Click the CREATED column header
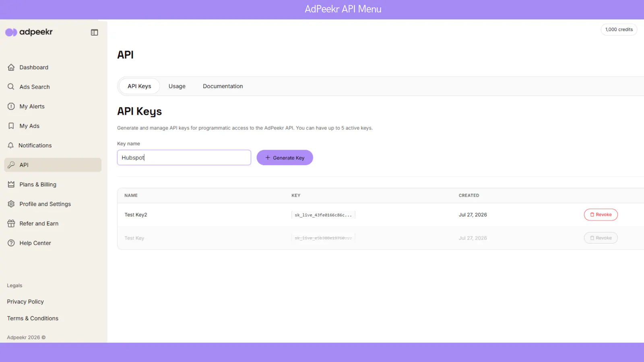 click(x=469, y=195)
